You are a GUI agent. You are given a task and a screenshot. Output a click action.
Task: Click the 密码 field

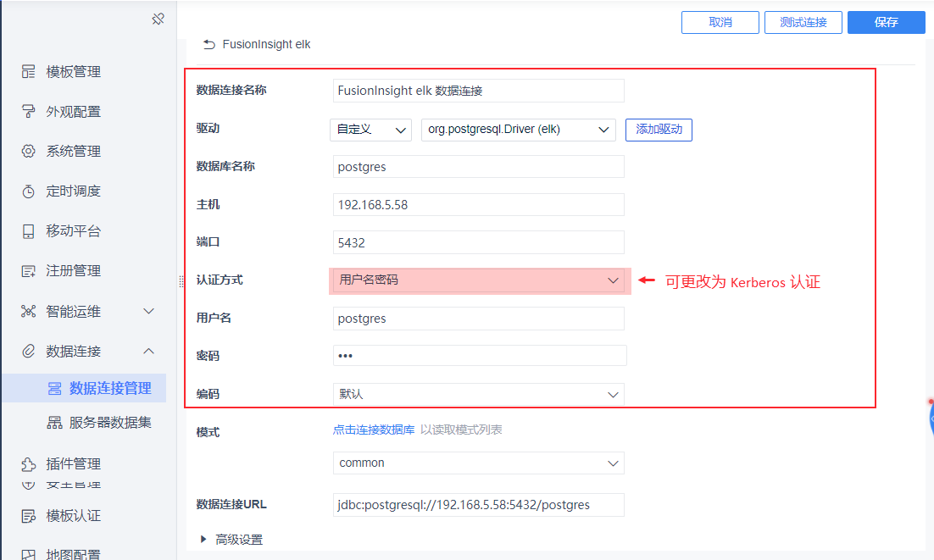click(480, 355)
